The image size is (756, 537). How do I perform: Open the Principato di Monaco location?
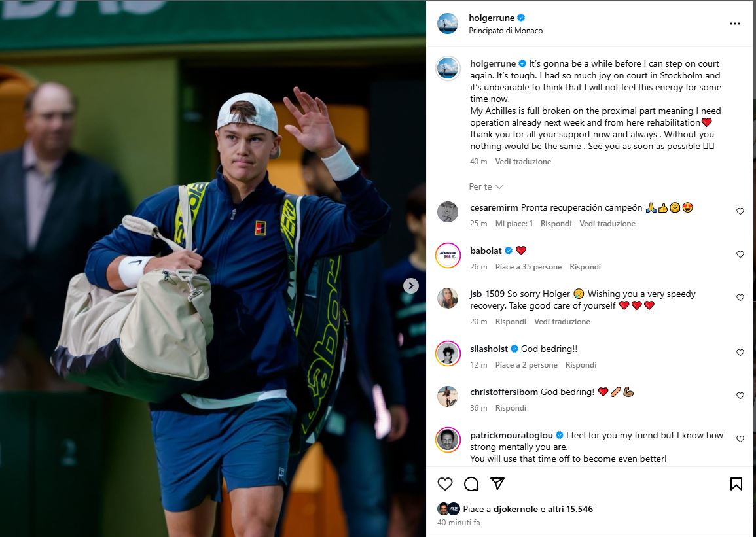click(x=506, y=31)
